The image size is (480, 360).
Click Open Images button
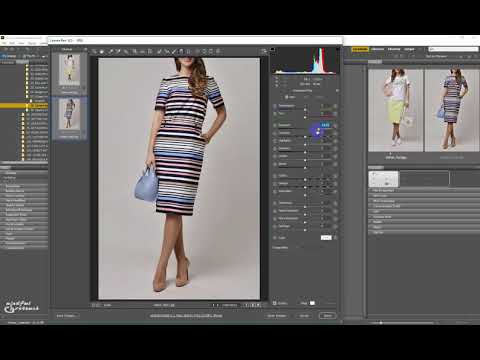point(277,315)
